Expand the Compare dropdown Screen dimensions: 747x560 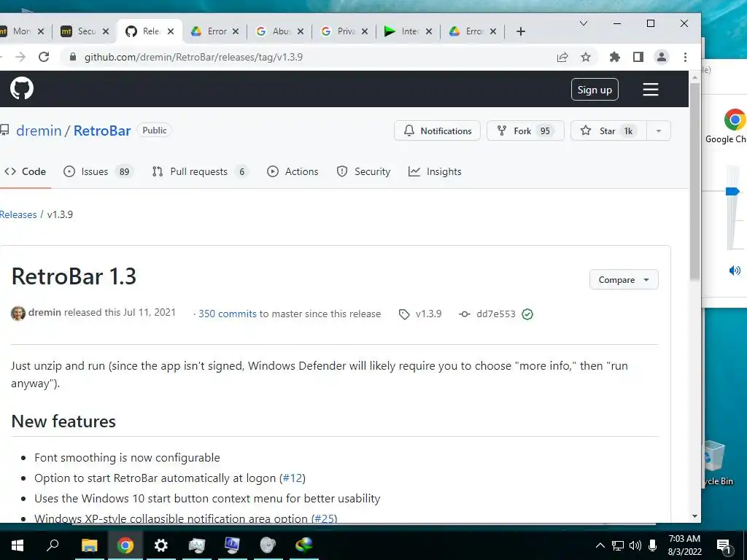[624, 279]
